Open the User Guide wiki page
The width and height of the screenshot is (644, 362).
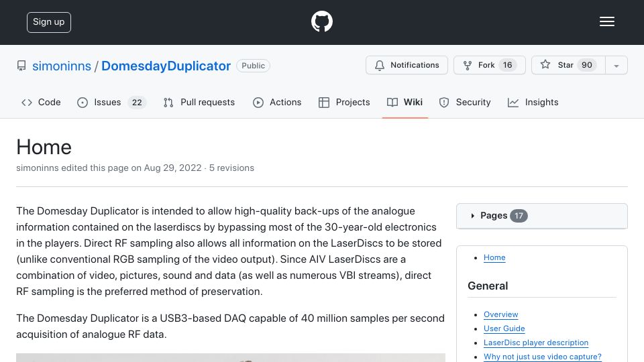[504, 328]
